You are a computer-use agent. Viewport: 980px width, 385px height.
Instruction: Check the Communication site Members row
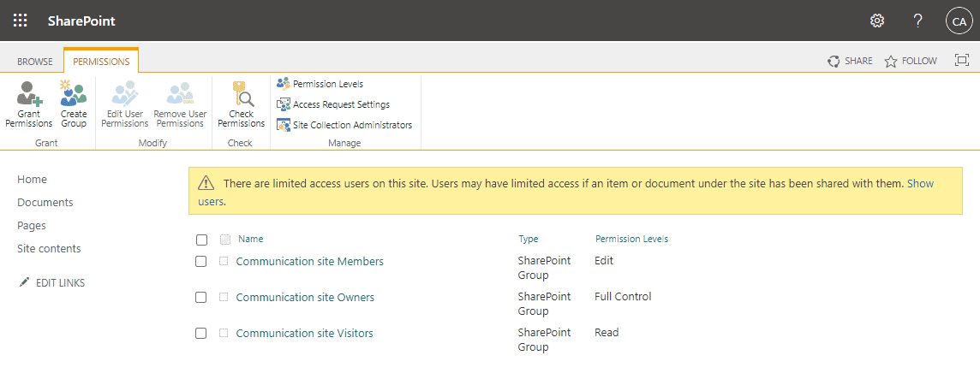pyautogui.click(x=201, y=262)
